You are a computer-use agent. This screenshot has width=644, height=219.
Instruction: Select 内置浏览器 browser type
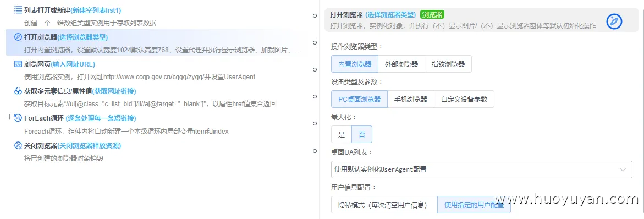point(354,64)
